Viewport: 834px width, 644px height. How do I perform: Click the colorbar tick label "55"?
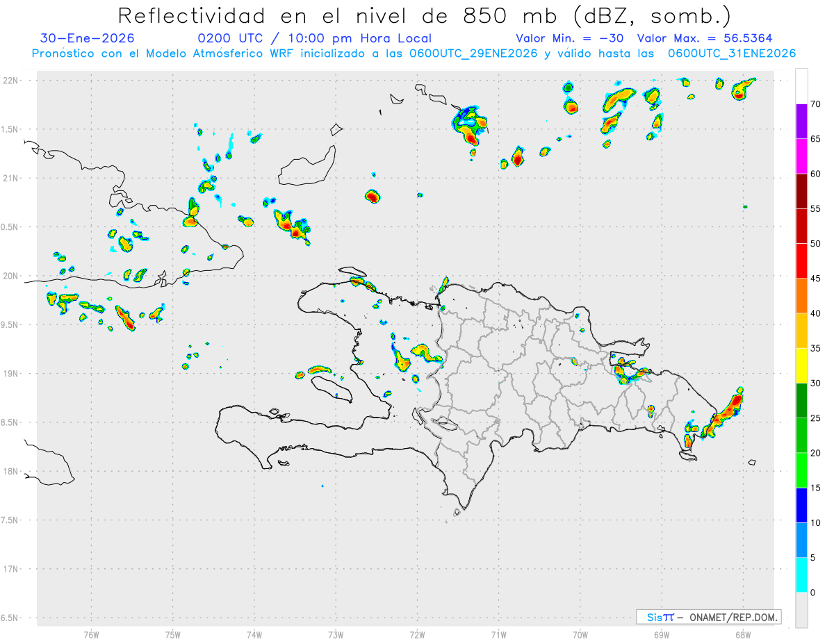(x=815, y=208)
